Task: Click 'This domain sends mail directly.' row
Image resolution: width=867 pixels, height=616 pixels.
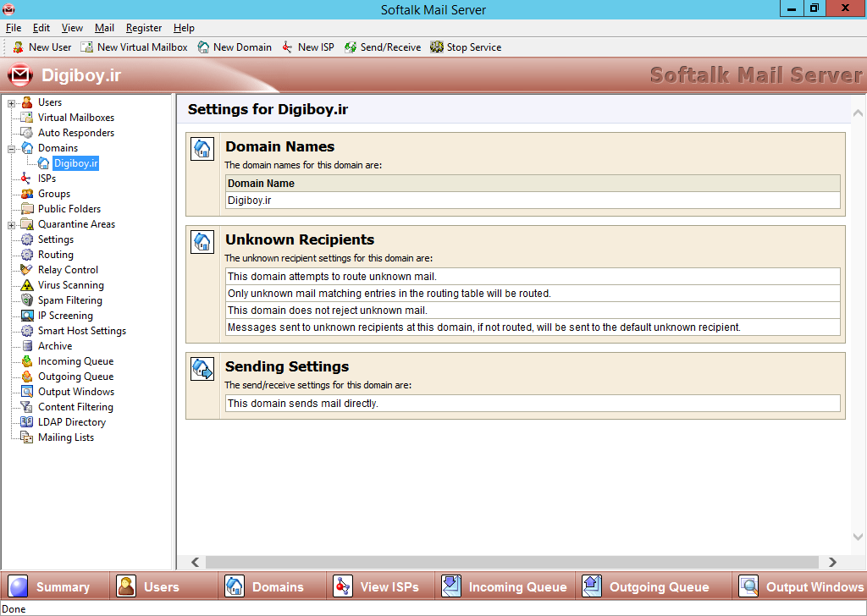Action: pos(533,404)
